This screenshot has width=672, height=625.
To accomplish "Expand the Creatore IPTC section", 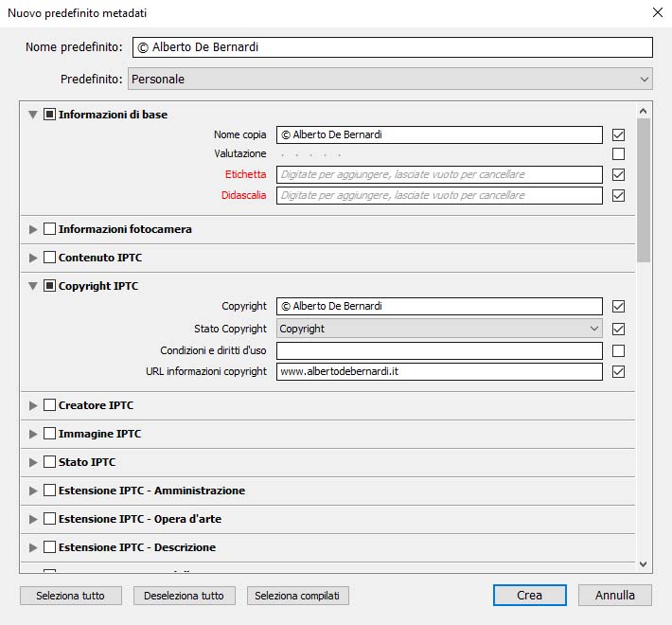I will click(x=33, y=405).
